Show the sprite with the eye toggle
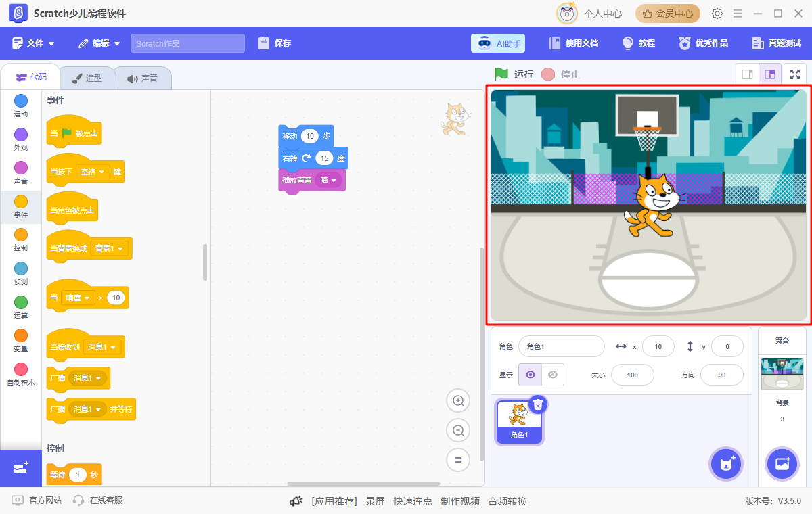Viewport: 812px width, 514px height. click(x=530, y=375)
